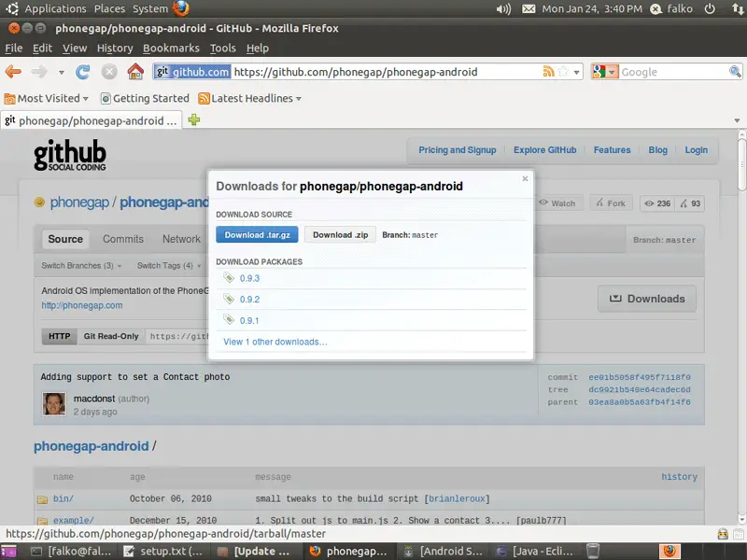This screenshot has height=560, width=747.
Task: Click the Firefox icon in bottom panel tray
Action: click(x=669, y=551)
